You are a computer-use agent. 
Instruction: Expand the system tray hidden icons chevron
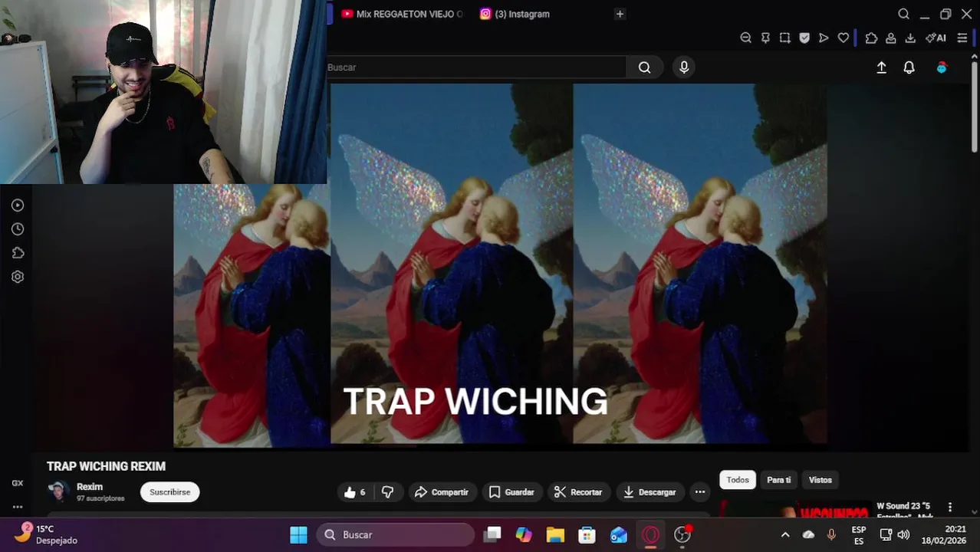point(785,535)
